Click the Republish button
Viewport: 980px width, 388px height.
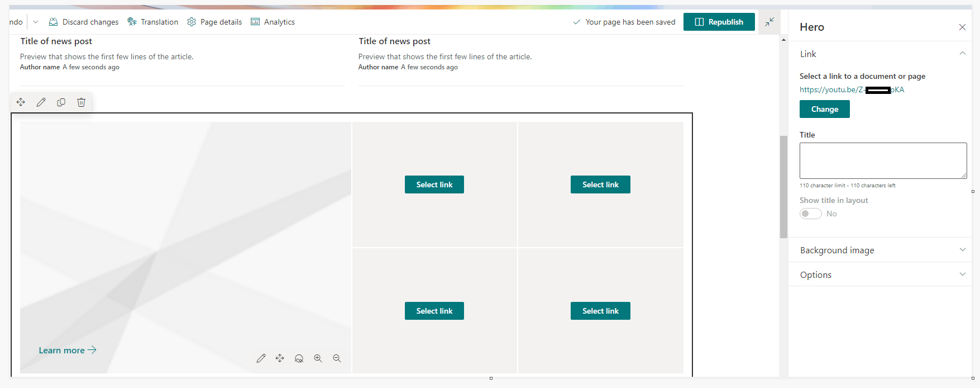(719, 22)
